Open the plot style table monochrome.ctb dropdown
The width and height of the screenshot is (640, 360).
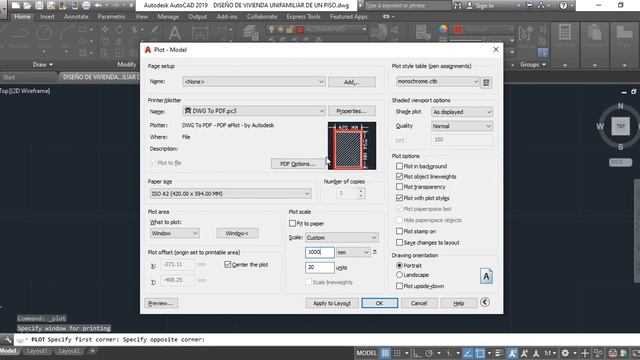pyautogui.click(x=437, y=82)
